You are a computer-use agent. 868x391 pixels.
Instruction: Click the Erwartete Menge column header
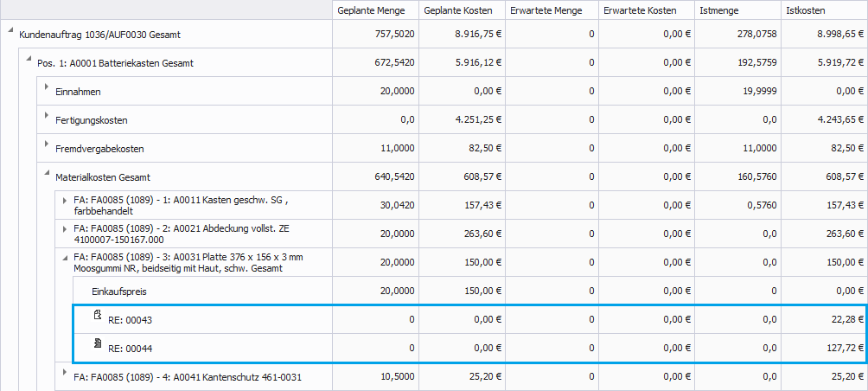pos(548,10)
